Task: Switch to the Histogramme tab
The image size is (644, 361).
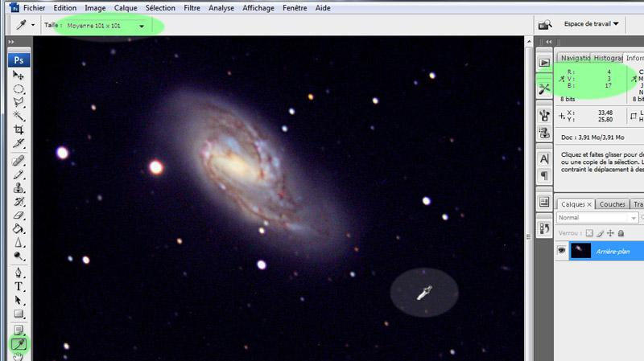Action: (x=608, y=58)
